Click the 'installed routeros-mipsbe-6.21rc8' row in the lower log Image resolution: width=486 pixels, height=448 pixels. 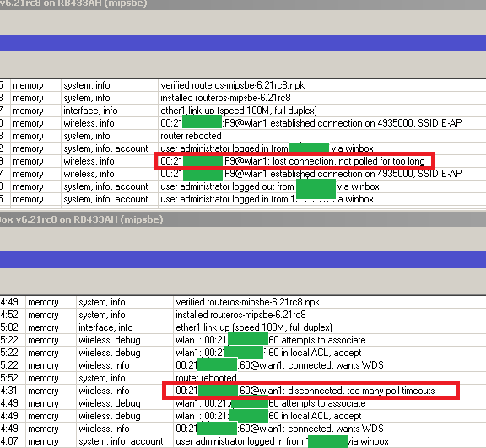coord(243,315)
